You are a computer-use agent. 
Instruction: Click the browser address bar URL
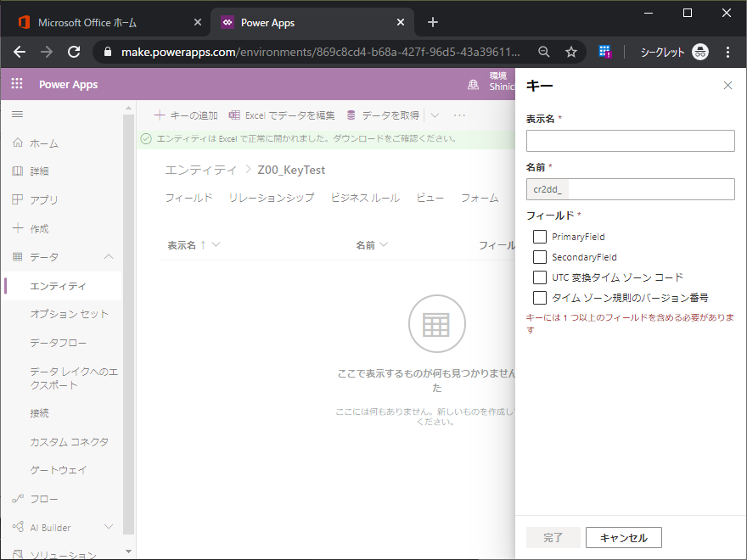(x=320, y=52)
